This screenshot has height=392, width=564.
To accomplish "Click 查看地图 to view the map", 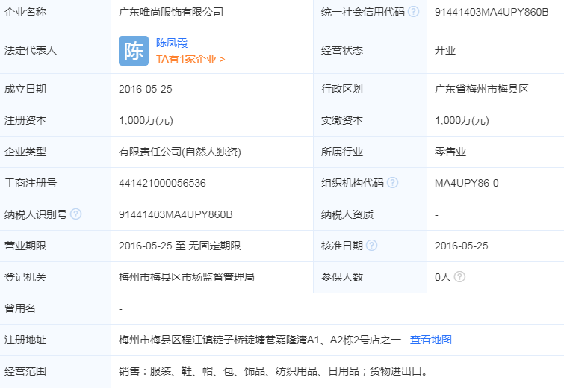I will (x=431, y=340).
